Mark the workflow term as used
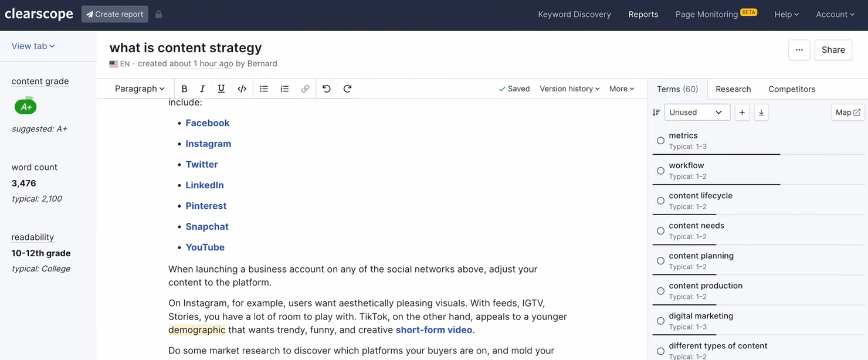The height and width of the screenshot is (360, 868). pos(660,171)
